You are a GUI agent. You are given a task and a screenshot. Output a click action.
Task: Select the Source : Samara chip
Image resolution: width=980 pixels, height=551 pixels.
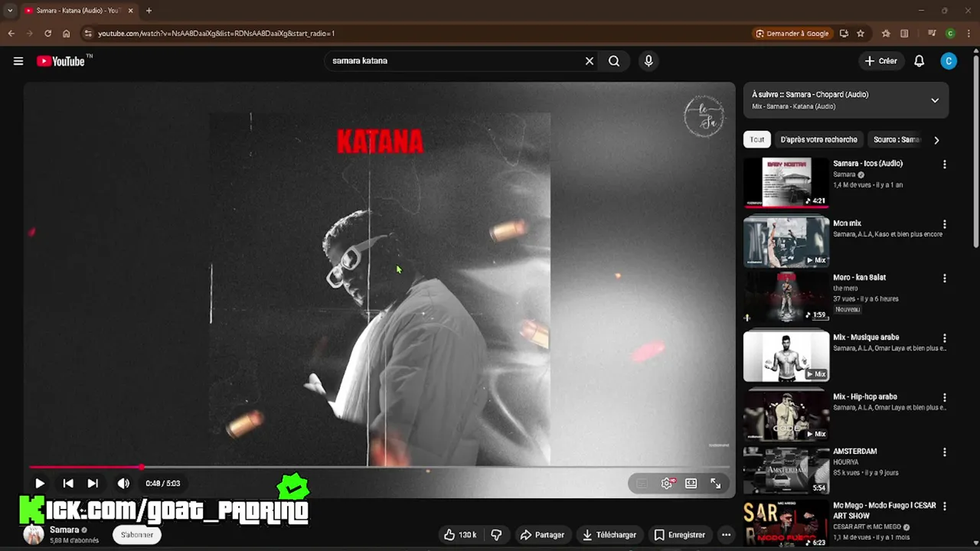pyautogui.click(x=897, y=139)
